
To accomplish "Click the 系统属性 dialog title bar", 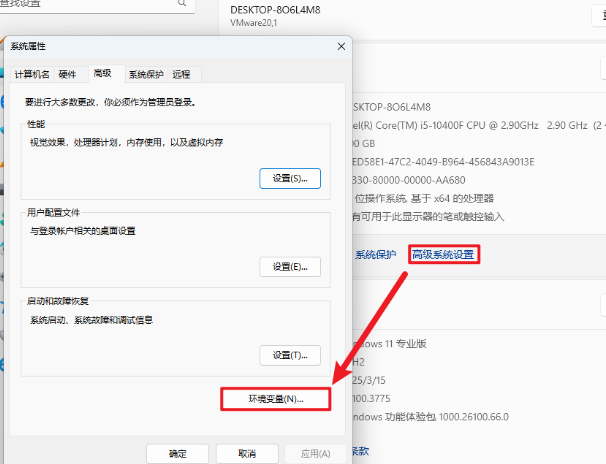I will (x=150, y=46).
